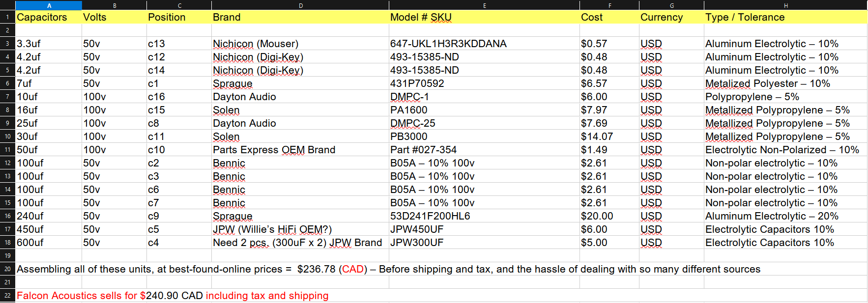Viewport: 868px width, 303px height.
Task: Click the DMPC-25 model cell
Action: pyautogui.click(x=484, y=123)
